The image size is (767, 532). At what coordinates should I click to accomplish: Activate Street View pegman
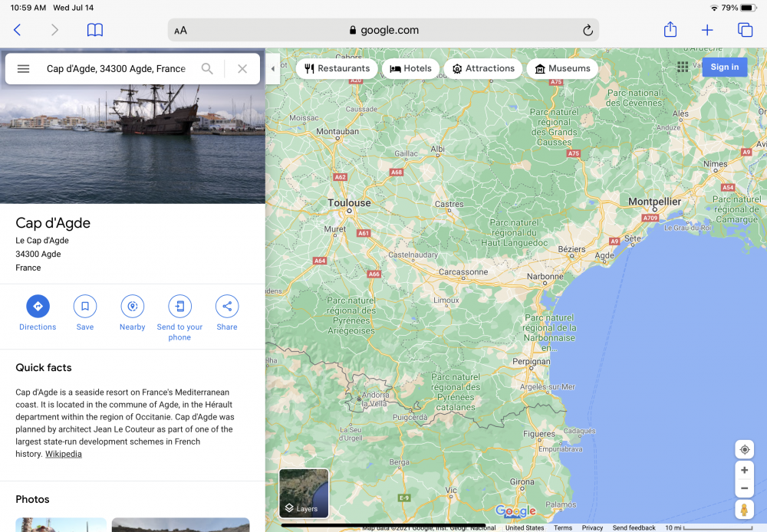click(744, 510)
